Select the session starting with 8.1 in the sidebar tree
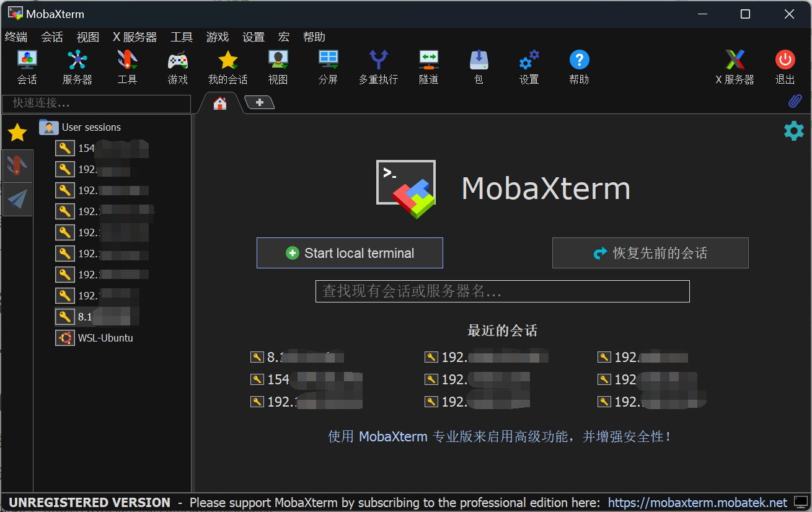Viewport: 812px width, 512px height. [97, 317]
